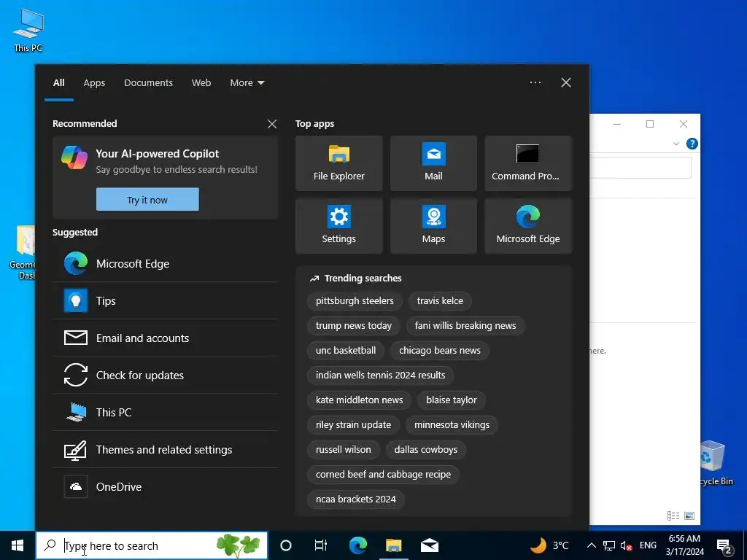Select chicago bears news chip
Viewport: 747px width, 560px height.
click(x=440, y=350)
